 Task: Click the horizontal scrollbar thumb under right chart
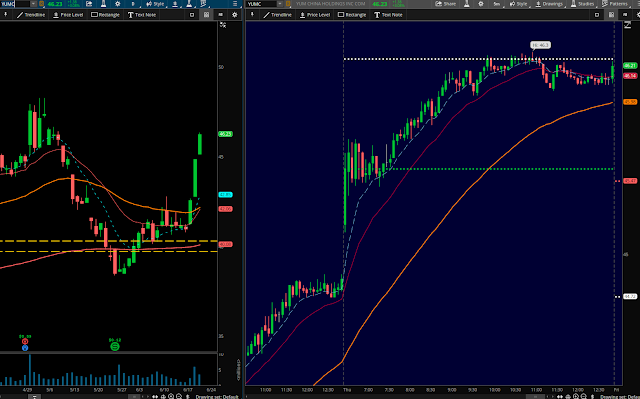tap(535, 397)
